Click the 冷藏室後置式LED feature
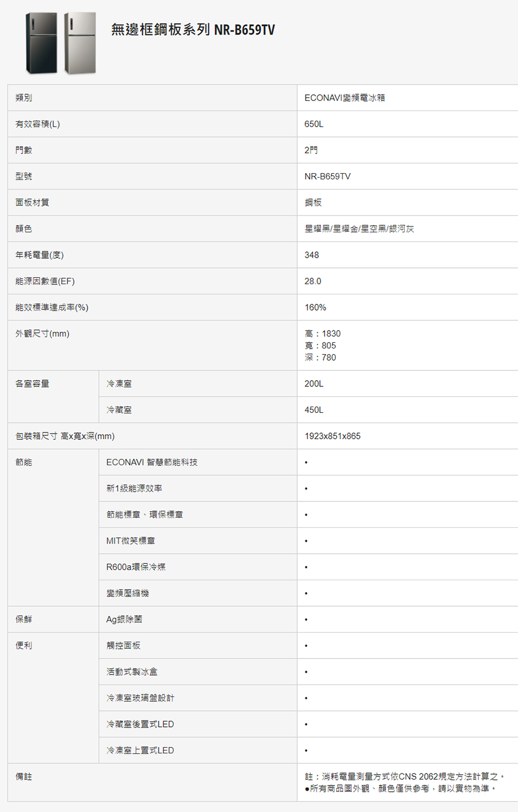The height and width of the screenshot is (812, 518). tap(140, 725)
